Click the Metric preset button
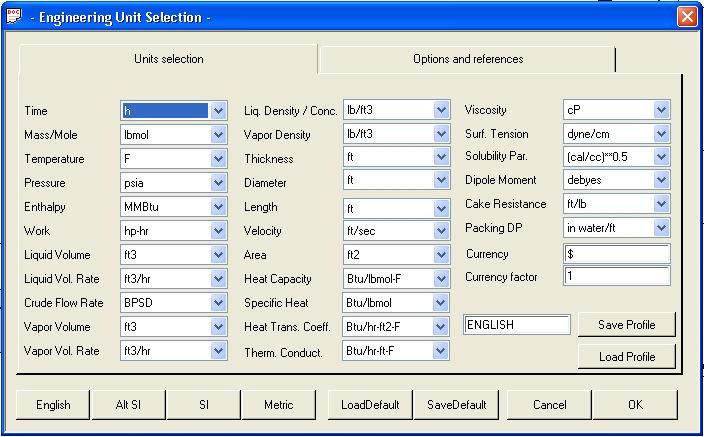704x437 pixels. point(278,405)
